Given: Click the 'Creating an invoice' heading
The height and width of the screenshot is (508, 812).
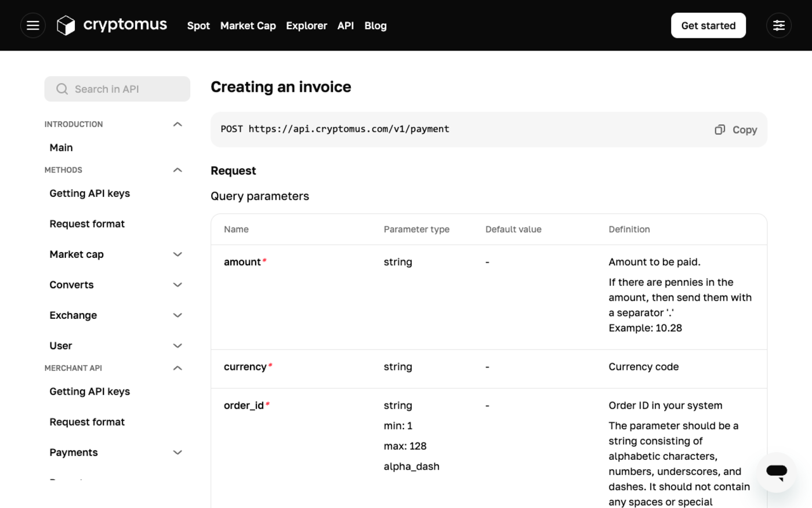Looking at the screenshot, I should 281,87.
